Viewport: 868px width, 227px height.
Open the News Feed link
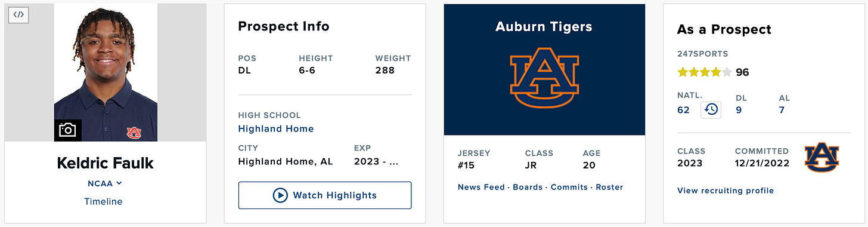point(481,187)
